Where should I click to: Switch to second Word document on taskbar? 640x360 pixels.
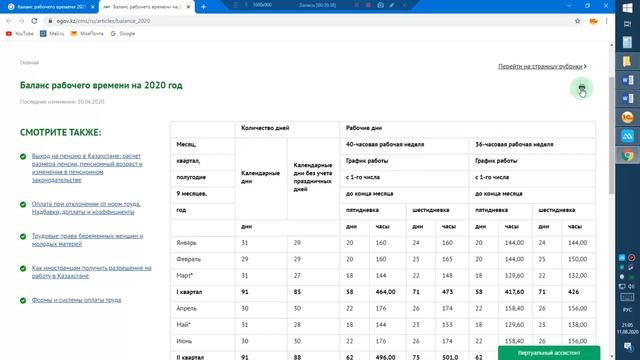[x=627, y=98]
